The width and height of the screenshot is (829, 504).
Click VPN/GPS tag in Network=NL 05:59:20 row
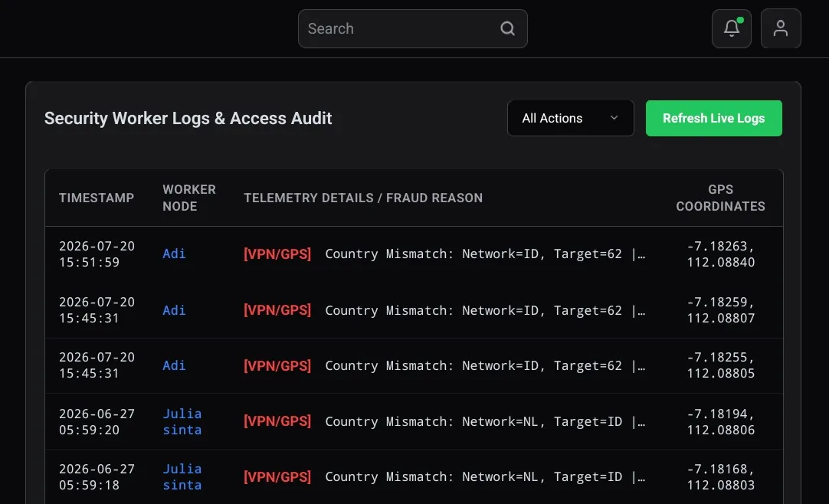[277, 421]
